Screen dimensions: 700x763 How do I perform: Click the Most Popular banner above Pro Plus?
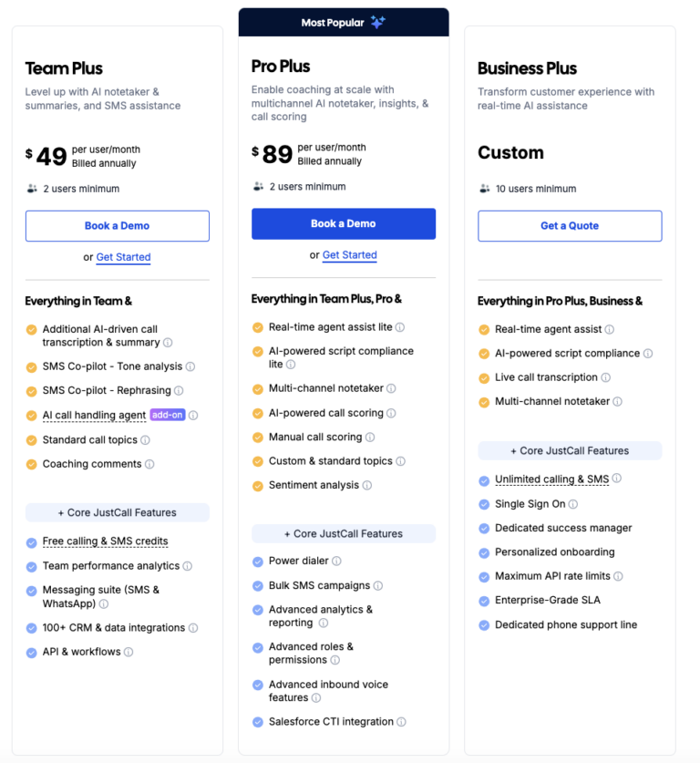343,23
